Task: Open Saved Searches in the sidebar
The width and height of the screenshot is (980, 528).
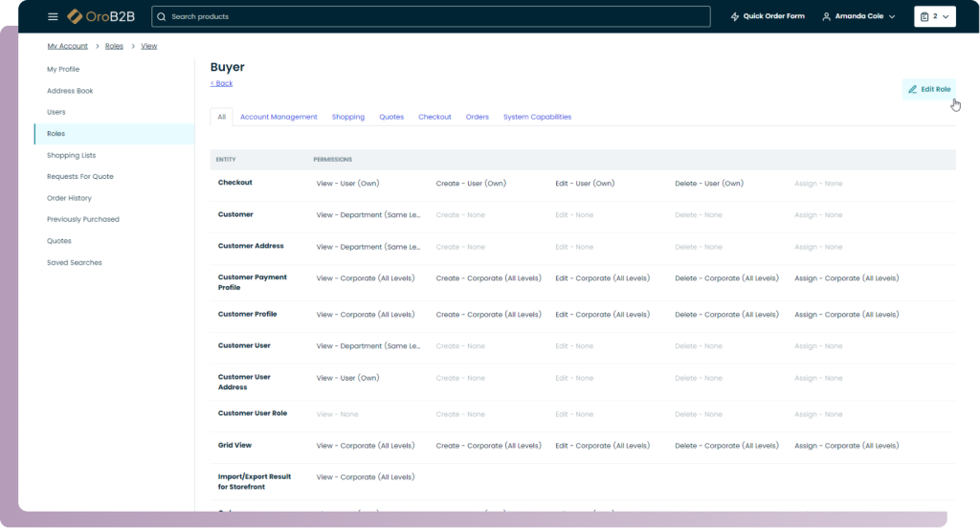Action: (x=74, y=263)
